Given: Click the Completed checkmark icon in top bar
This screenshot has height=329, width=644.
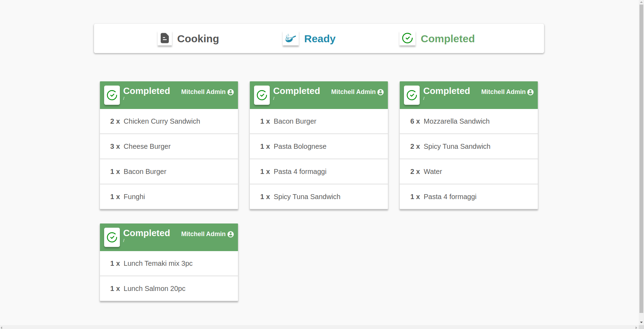Looking at the screenshot, I should (x=407, y=38).
